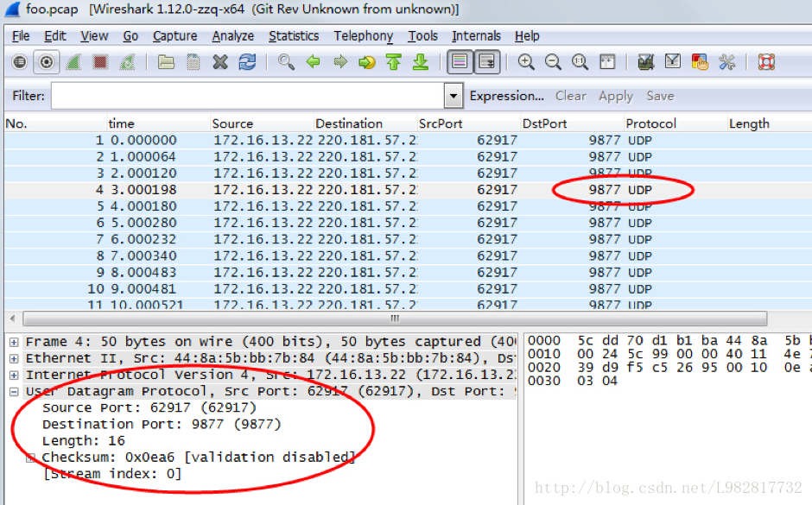Expand the Frame 4 tree node
Viewport: 812px width, 505px height.
[14, 342]
